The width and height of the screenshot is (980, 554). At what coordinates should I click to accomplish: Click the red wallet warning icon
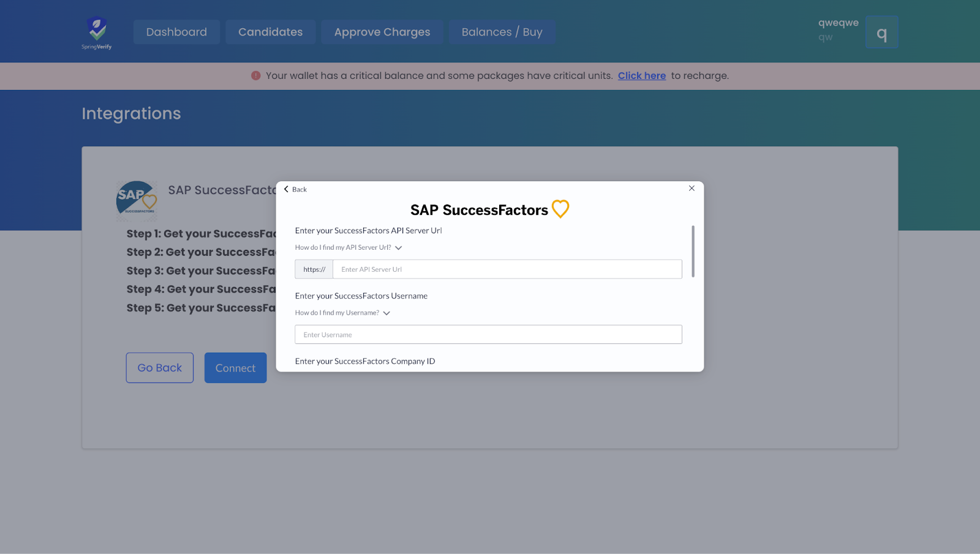click(255, 76)
